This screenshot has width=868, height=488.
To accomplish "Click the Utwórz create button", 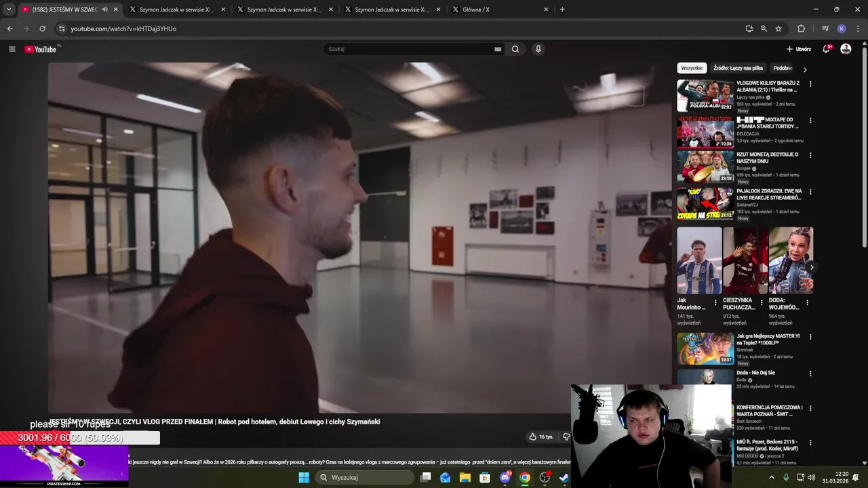I will (798, 49).
